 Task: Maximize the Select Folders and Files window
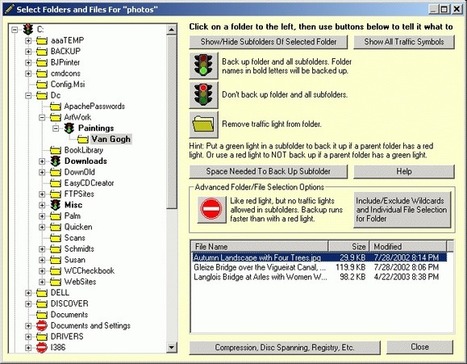[x=444, y=9]
